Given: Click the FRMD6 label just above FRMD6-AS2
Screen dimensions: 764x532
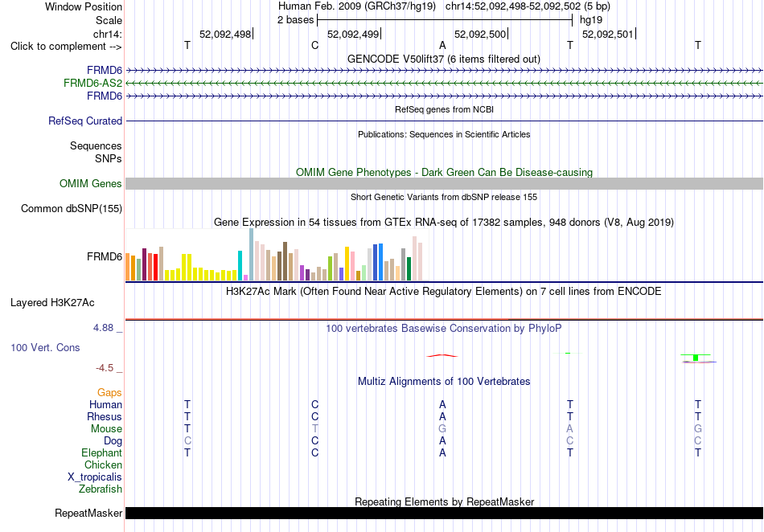Looking at the screenshot, I should (105, 71).
